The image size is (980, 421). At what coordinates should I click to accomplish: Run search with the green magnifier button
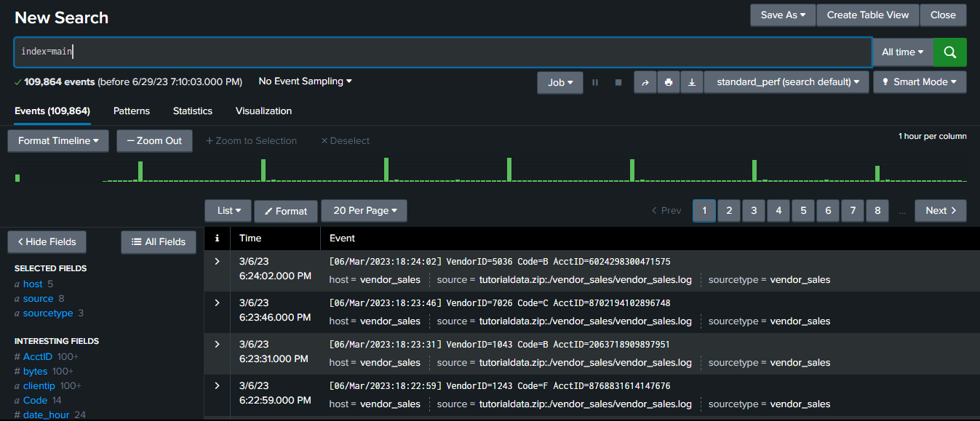(949, 52)
